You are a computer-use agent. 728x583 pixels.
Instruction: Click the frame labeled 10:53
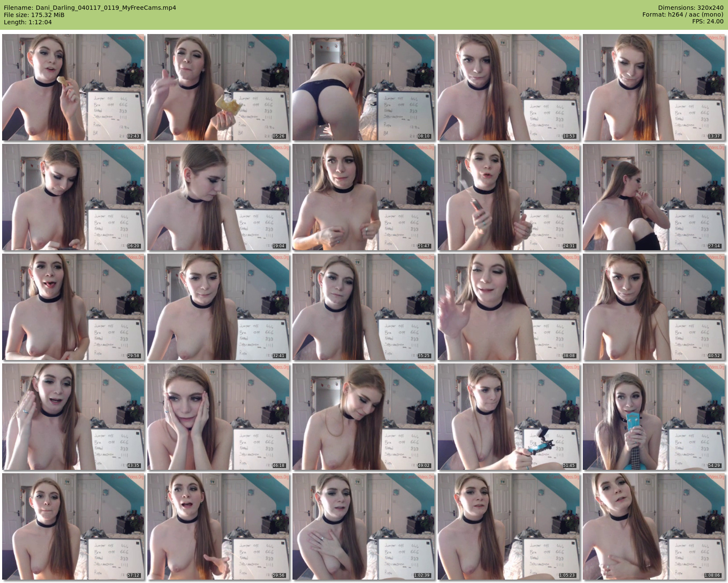pyautogui.click(x=509, y=87)
